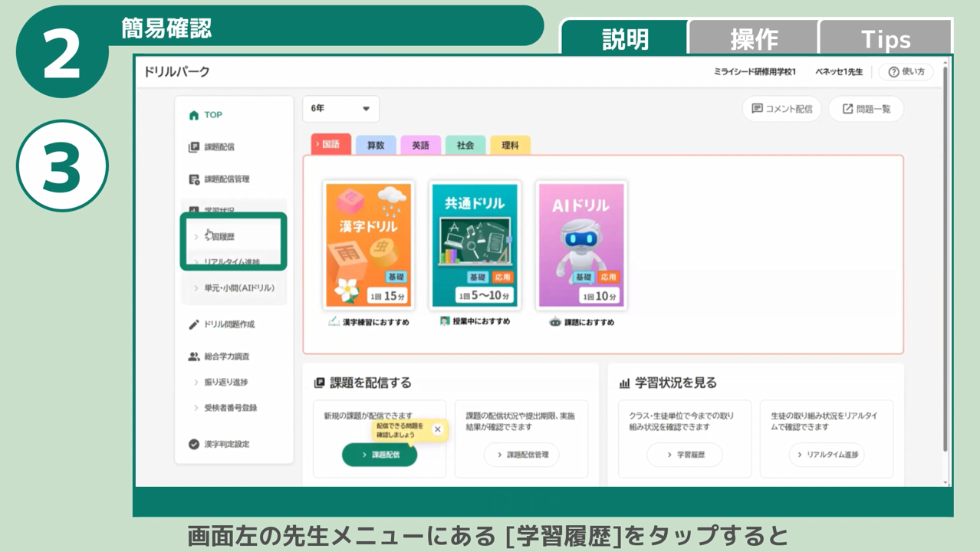Click the description starting 生徒の取り組み状況を

tap(824, 422)
